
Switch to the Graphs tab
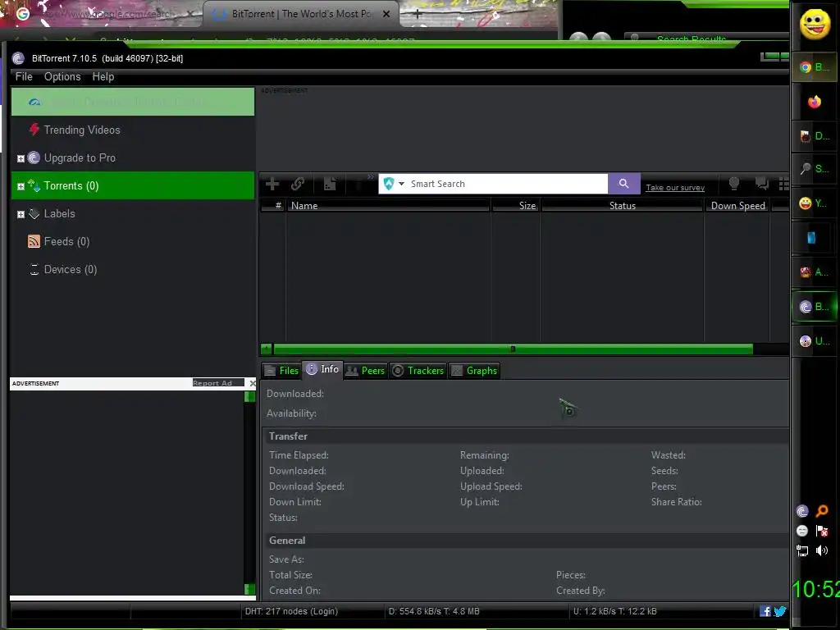[x=475, y=371]
